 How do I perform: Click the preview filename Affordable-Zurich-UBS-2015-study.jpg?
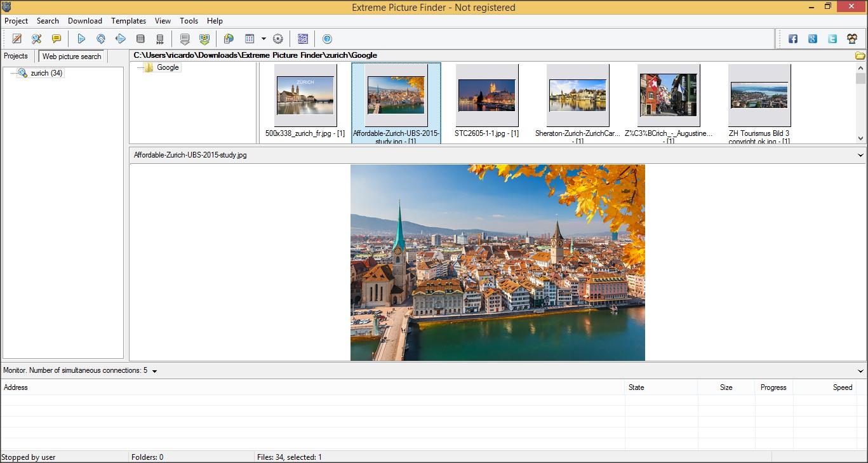coord(190,155)
